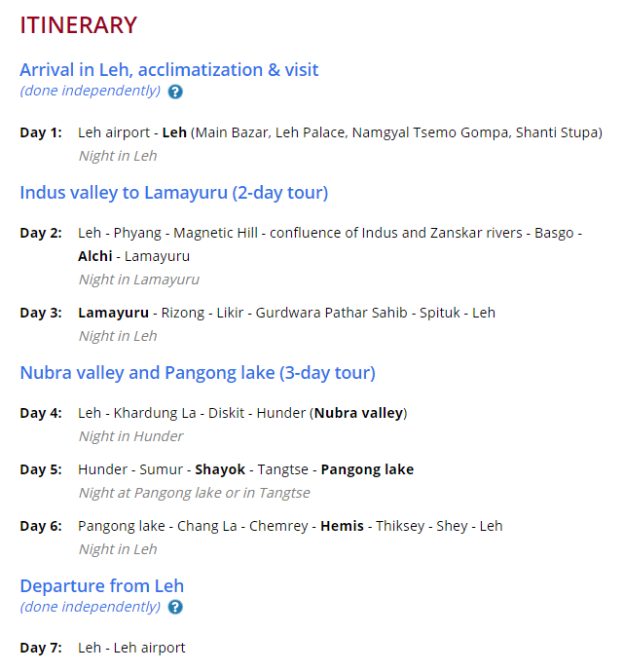Open 'Indus valley to Lamayuru (2-day tour)' link
Screen dimensions: 624x672
tap(174, 193)
